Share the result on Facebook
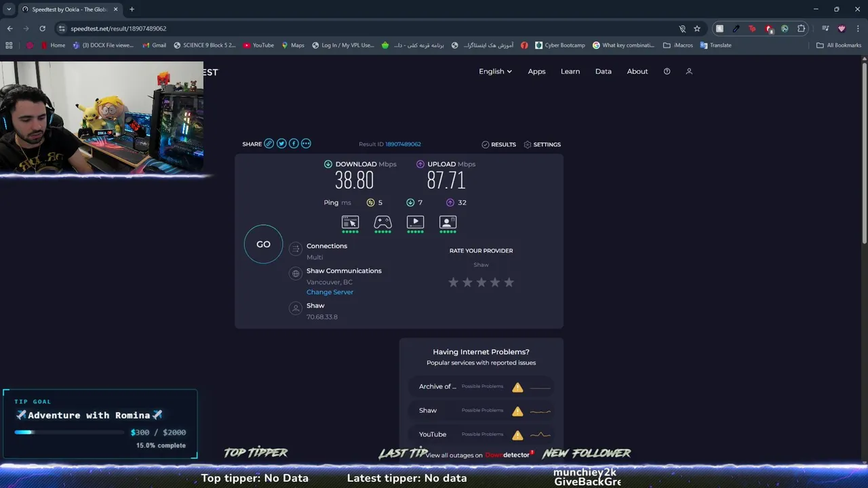The image size is (868, 488). click(294, 144)
